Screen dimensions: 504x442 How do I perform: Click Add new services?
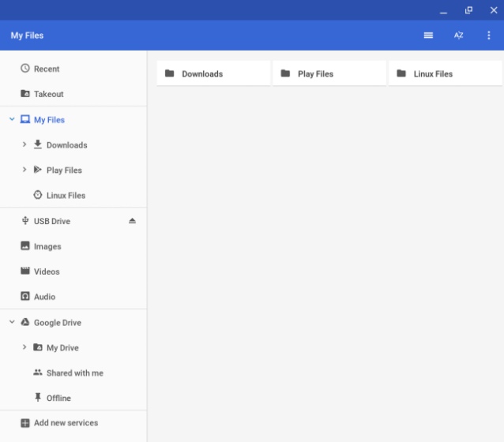73,423
